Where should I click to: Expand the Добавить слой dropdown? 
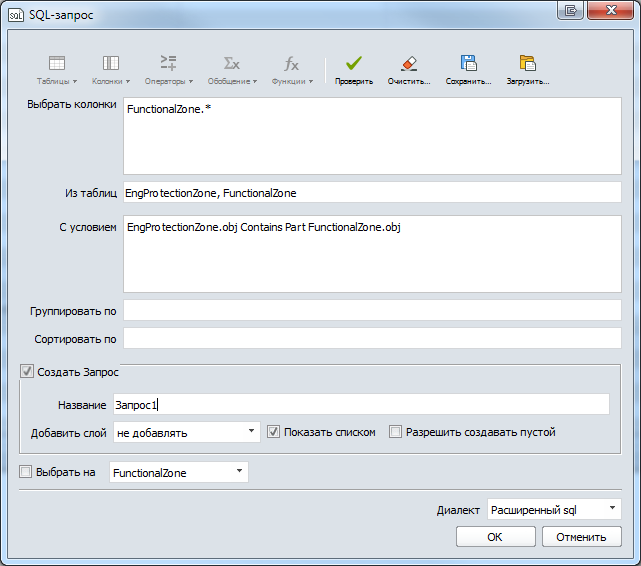[x=186, y=432]
